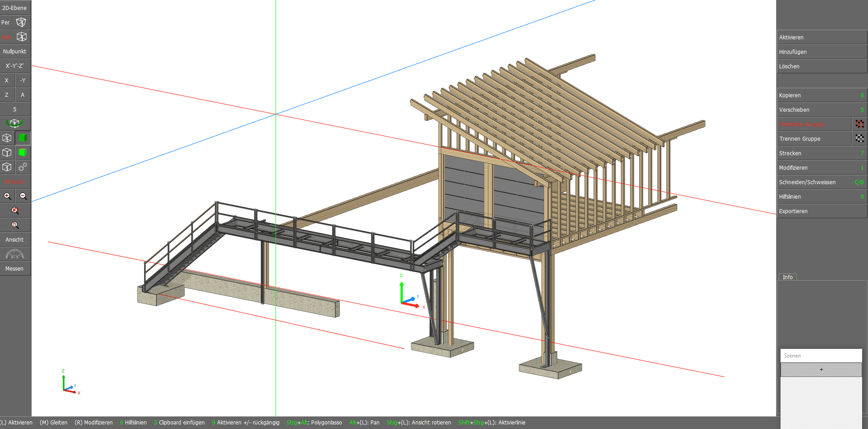868x429 pixels.
Task: Select the perspective view cube icon
Action: pyautogui.click(x=21, y=22)
